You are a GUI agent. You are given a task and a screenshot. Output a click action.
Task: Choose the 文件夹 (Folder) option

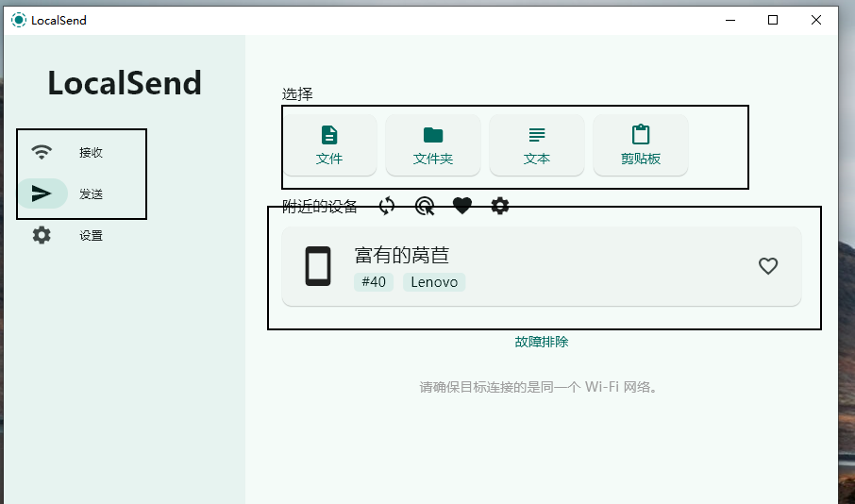[x=433, y=145]
